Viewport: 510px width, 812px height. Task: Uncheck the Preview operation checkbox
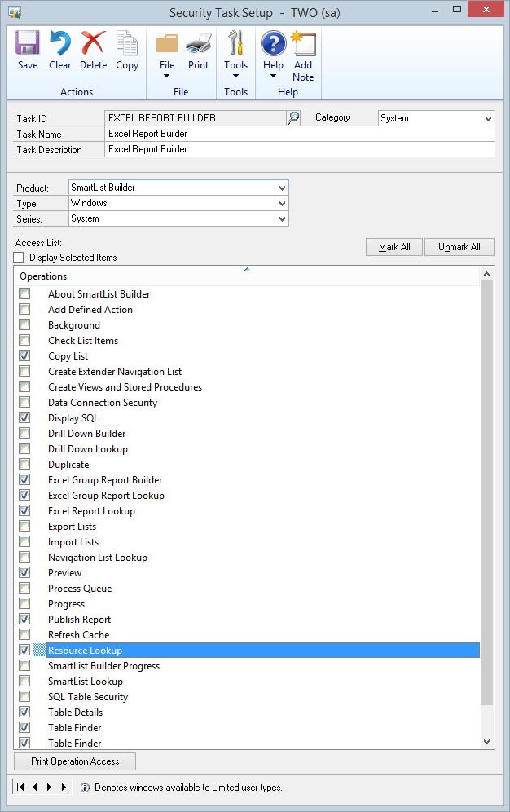coord(24,572)
